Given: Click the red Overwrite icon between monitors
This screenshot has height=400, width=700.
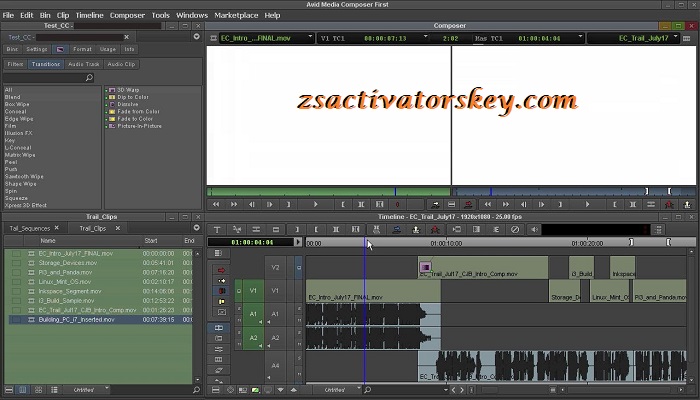Looking at the screenshot, I should tap(468, 204).
